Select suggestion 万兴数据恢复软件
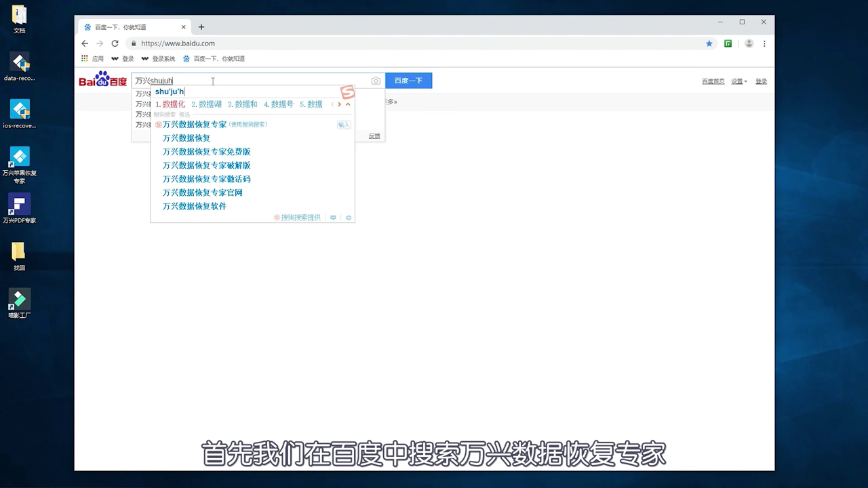 coord(195,206)
